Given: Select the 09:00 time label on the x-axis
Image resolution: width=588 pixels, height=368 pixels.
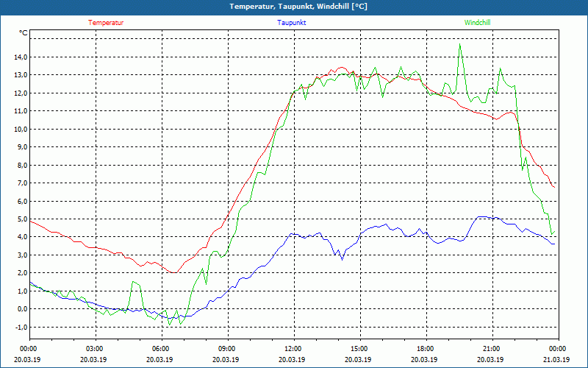Looking at the screenshot, I should pos(226,349).
